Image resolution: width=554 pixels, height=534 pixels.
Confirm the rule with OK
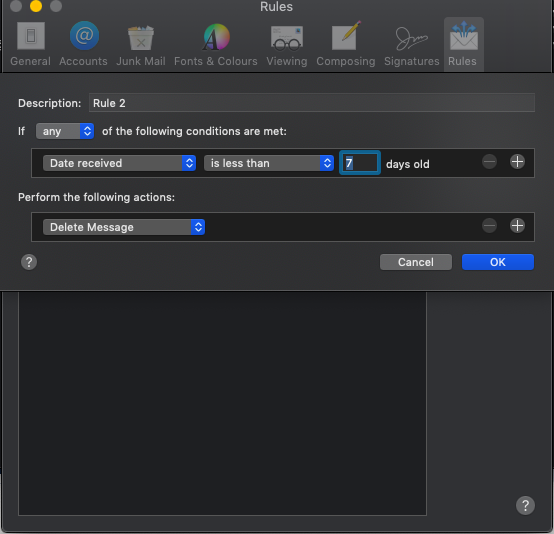tap(498, 262)
